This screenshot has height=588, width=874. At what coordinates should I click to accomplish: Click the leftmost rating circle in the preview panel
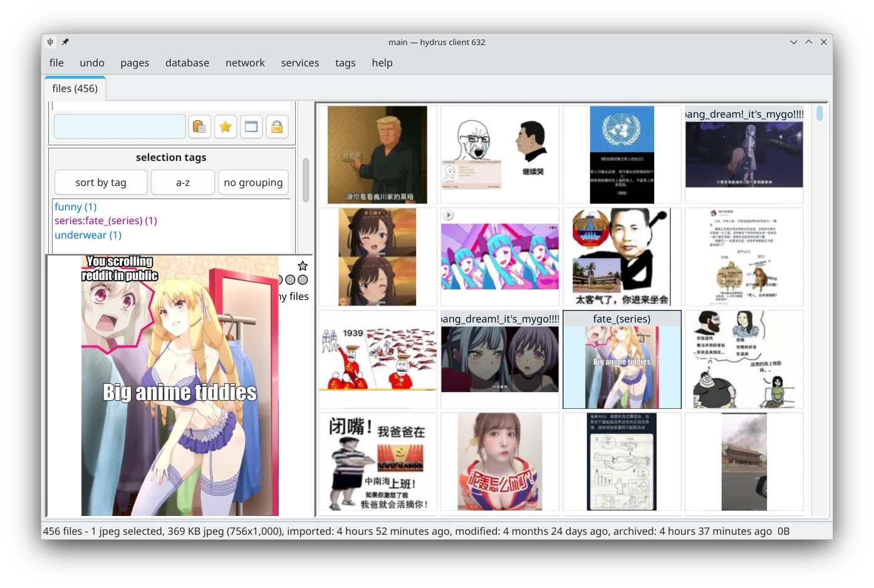click(281, 280)
